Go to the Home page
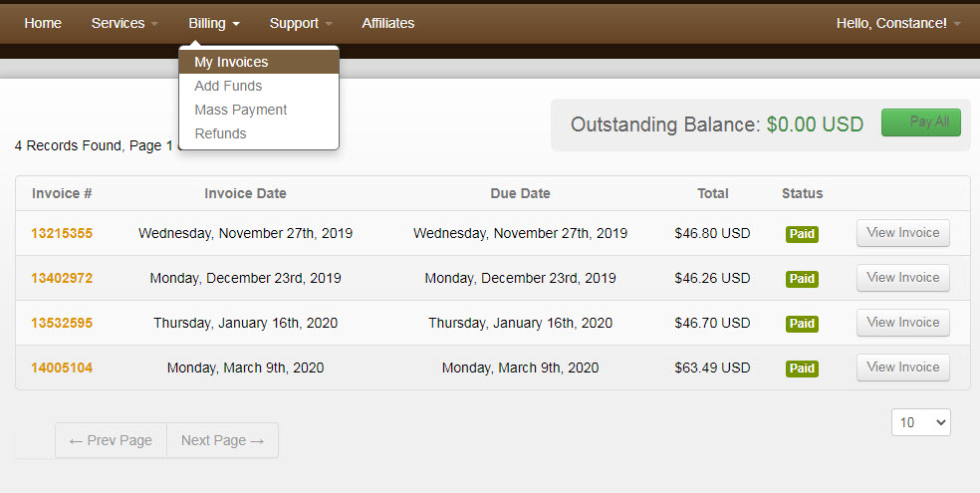The image size is (980, 493). pyautogui.click(x=43, y=23)
